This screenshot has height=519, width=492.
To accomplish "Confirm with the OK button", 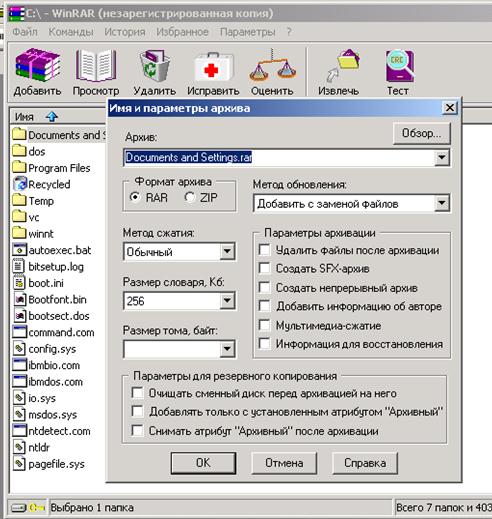I will click(x=203, y=463).
